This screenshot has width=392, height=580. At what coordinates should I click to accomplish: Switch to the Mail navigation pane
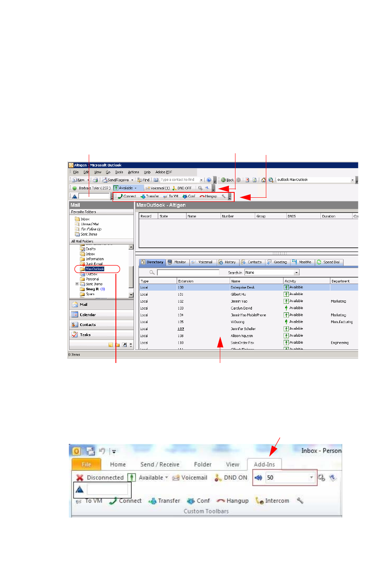point(101,305)
